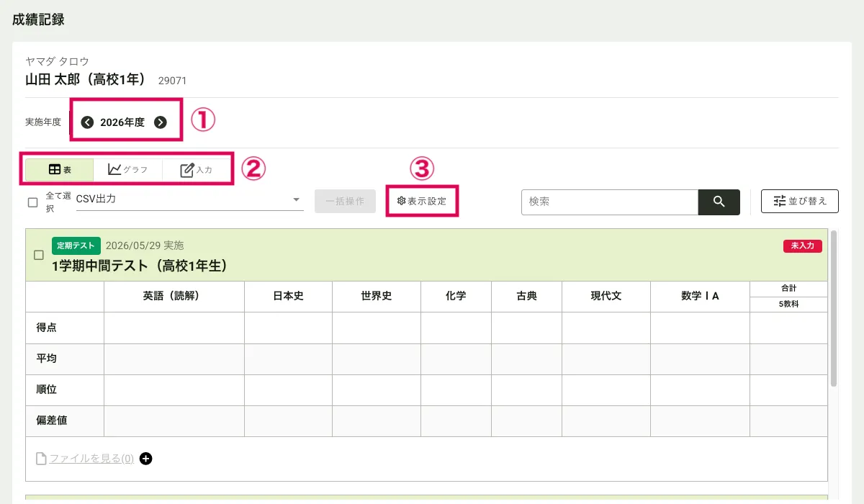Click the document icon beside ファイルを見る
Screen dimensions: 864x504
(x=41, y=459)
